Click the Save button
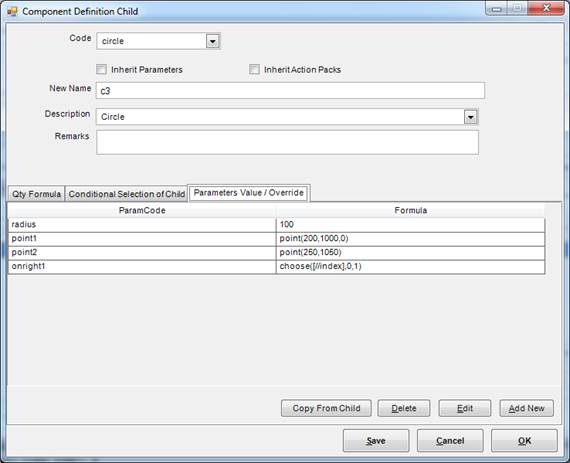570x463 pixels. [376, 441]
